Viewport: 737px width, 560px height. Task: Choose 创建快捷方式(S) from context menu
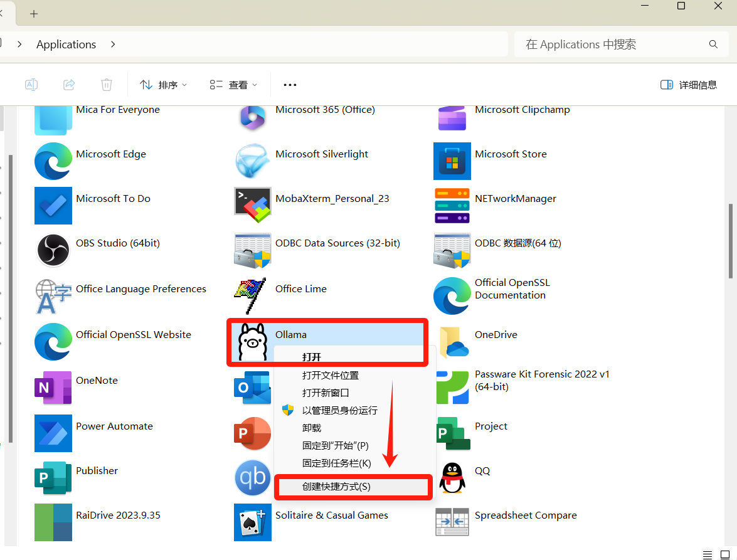pyautogui.click(x=336, y=487)
